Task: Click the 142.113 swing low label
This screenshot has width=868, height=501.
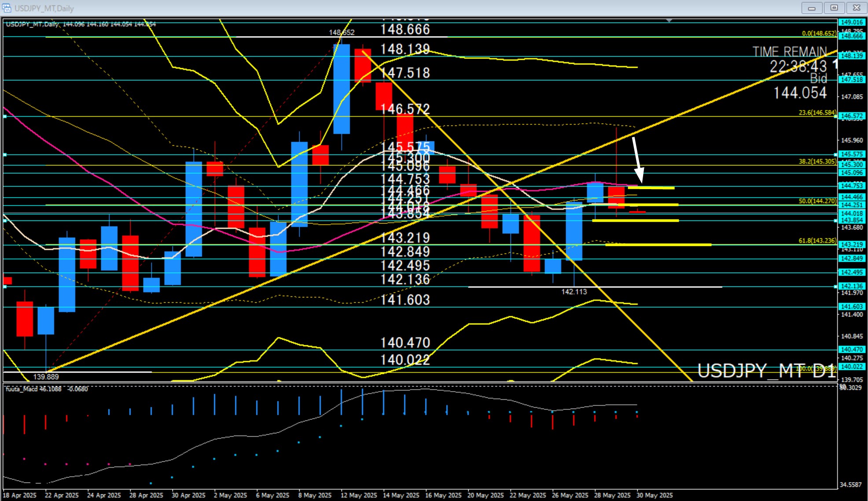Action: [x=574, y=292]
